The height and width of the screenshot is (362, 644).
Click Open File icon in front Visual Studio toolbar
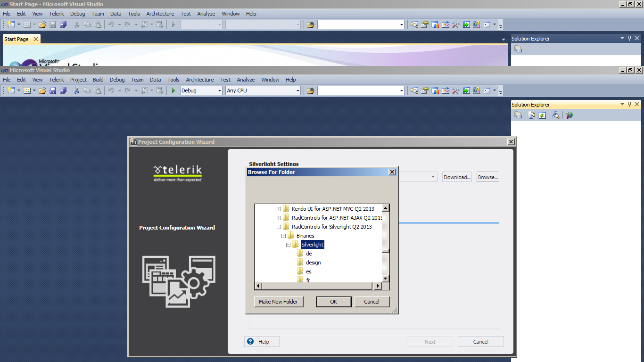[42, 90]
